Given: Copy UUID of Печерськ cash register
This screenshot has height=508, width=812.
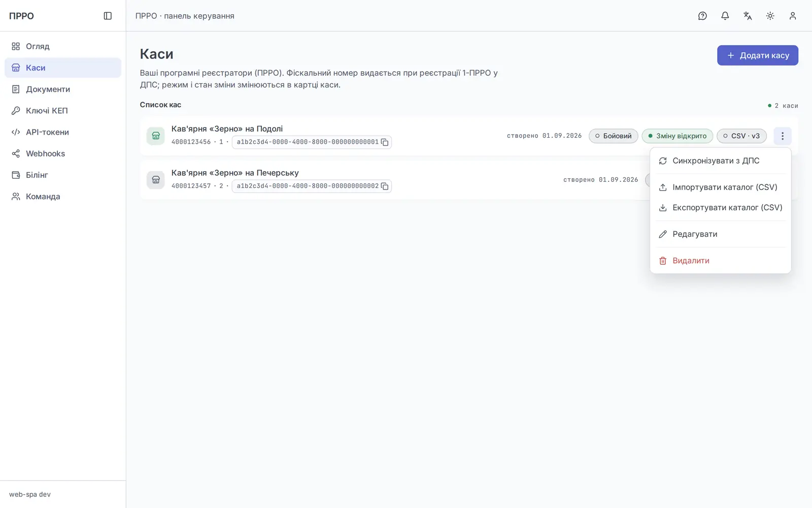Looking at the screenshot, I should click(385, 186).
